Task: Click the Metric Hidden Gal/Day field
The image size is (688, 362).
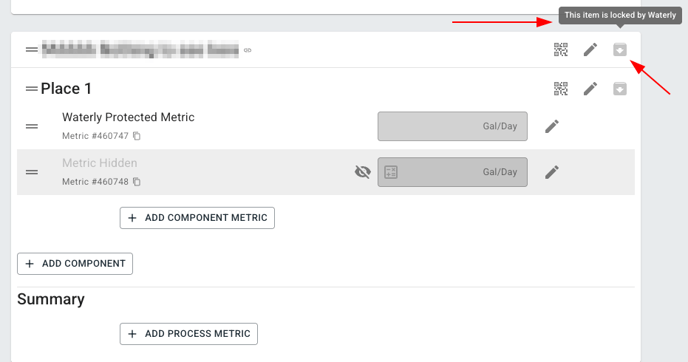Action: coord(452,172)
